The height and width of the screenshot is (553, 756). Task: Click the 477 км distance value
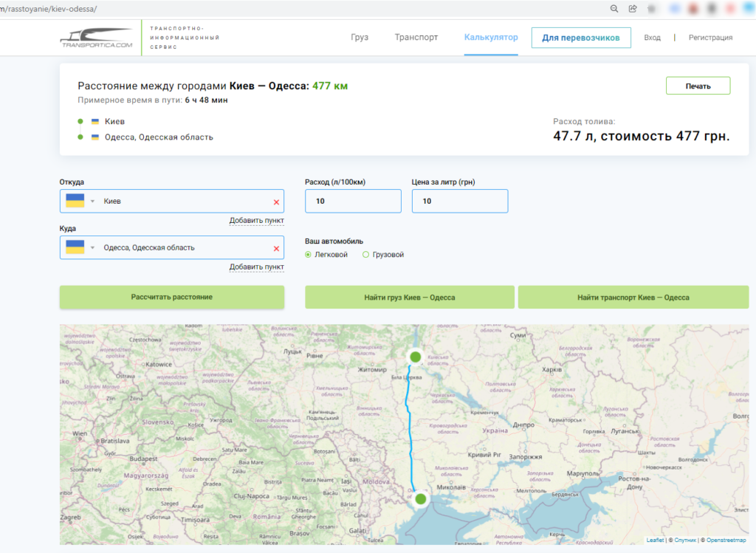pyautogui.click(x=330, y=86)
